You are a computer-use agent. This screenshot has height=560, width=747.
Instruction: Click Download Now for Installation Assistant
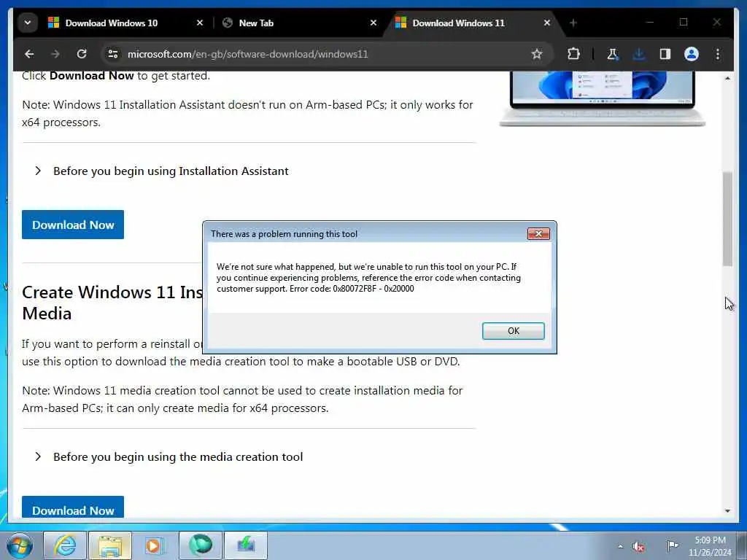click(x=73, y=225)
